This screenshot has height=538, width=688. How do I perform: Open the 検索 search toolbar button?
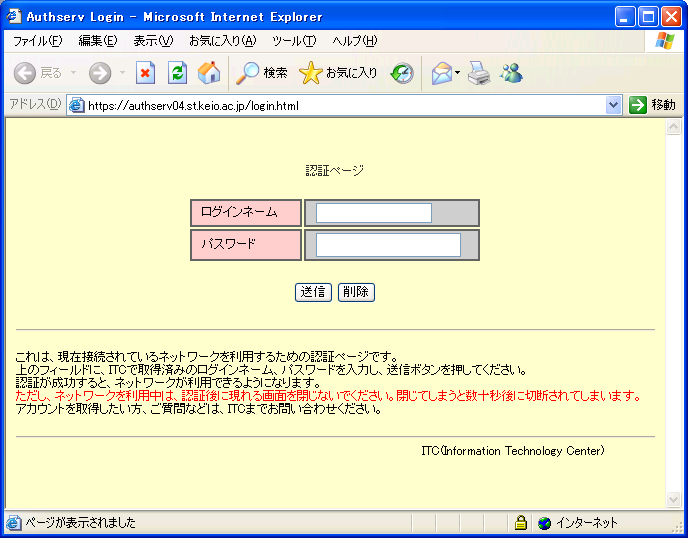262,73
